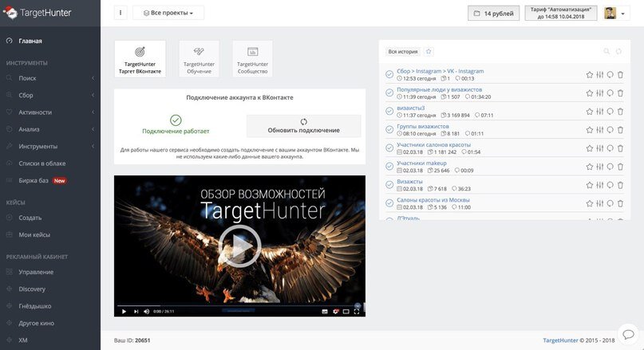
Task: Expand the 'Сбор' sidebar section
Action: tap(50, 95)
